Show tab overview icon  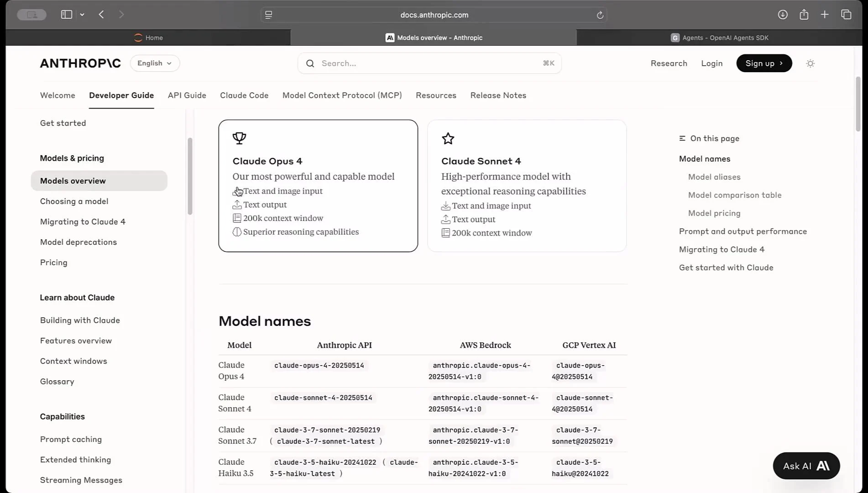(846, 15)
